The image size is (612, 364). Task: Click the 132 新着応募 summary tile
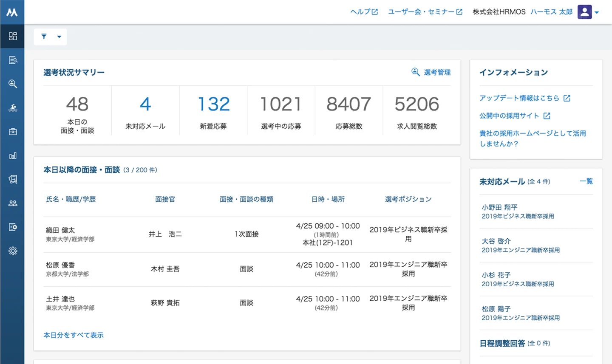[x=213, y=111]
